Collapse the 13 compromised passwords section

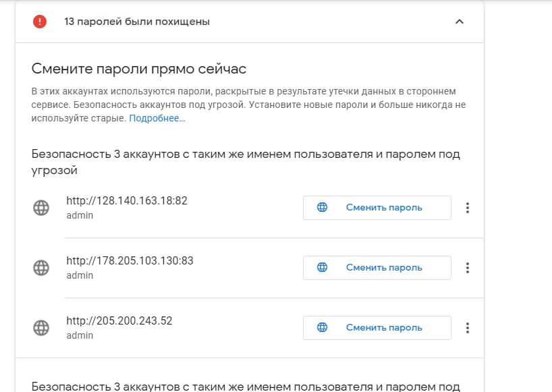point(460,22)
